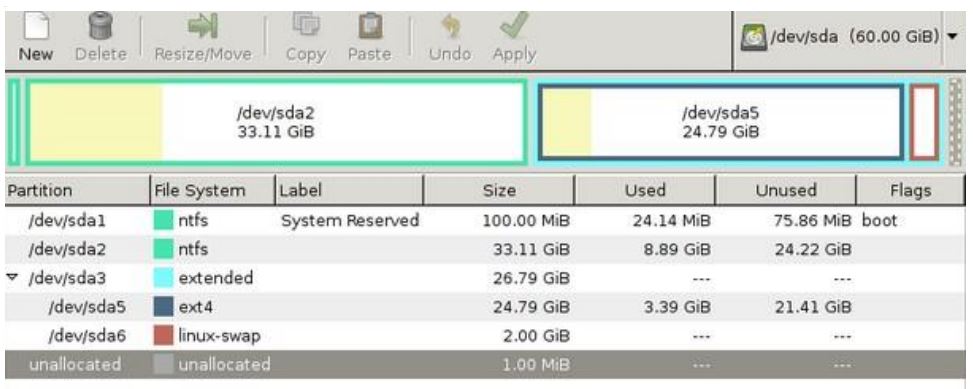973x389 pixels.
Task: Select the /dev/sda6 linux-swap row
Action: coord(484,336)
